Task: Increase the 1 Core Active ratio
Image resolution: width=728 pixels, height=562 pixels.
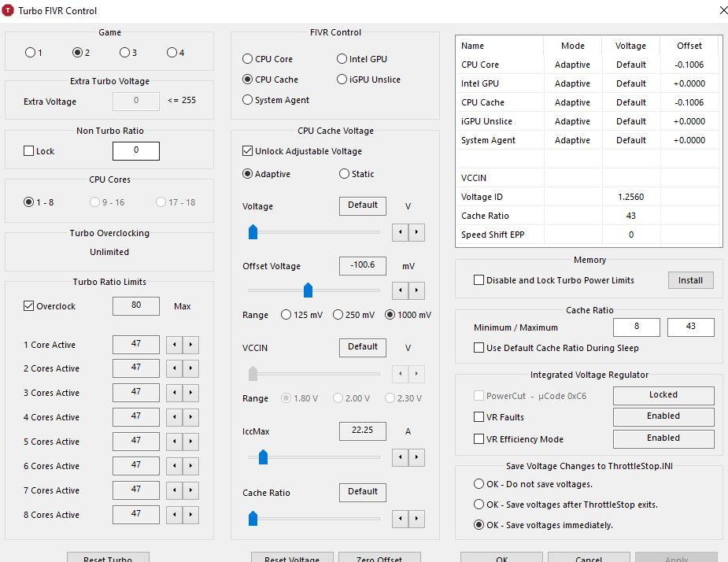Action: pyautogui.click(x=190, y=345)
